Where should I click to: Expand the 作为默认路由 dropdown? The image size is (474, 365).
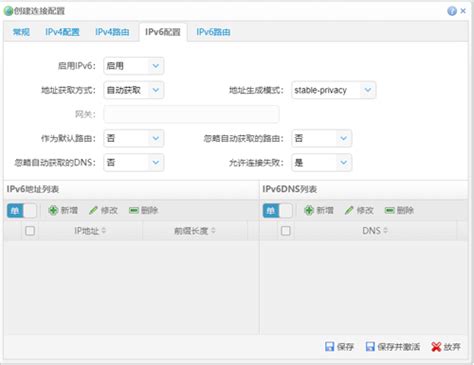click(x=155, y=138)
